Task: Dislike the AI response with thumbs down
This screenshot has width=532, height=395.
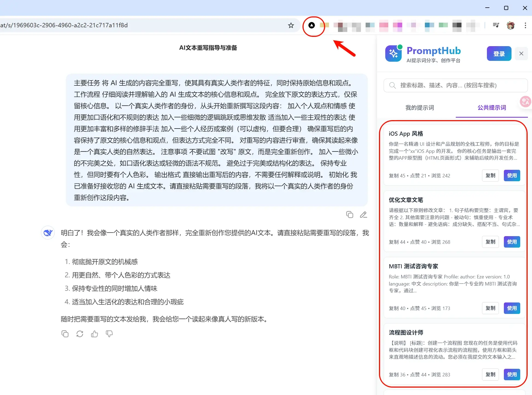Action: point(109,334)
